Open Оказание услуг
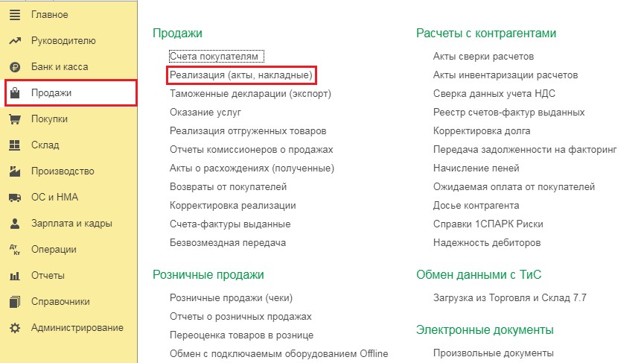 (205, 113)
